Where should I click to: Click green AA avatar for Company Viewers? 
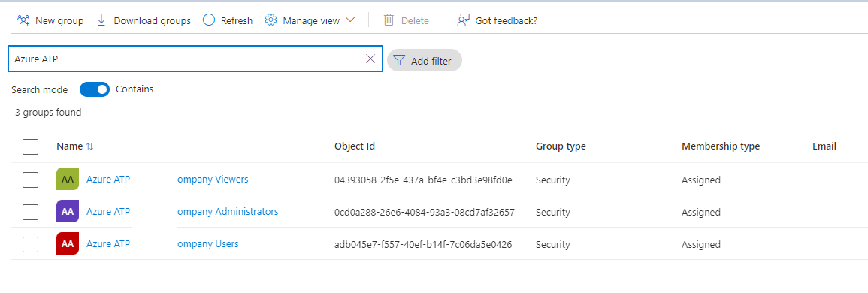[x=68, y=179]
